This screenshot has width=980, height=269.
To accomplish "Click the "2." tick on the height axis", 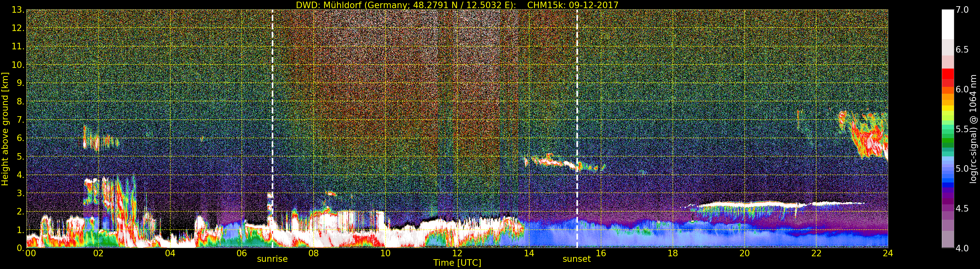I will (20, 211).
